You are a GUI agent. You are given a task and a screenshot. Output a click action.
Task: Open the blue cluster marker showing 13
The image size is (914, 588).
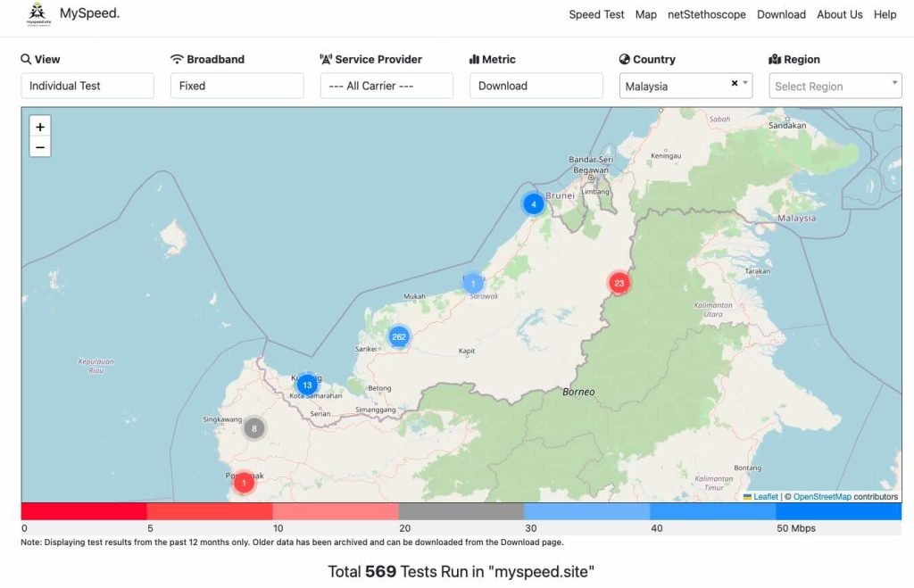click(306, 385)
